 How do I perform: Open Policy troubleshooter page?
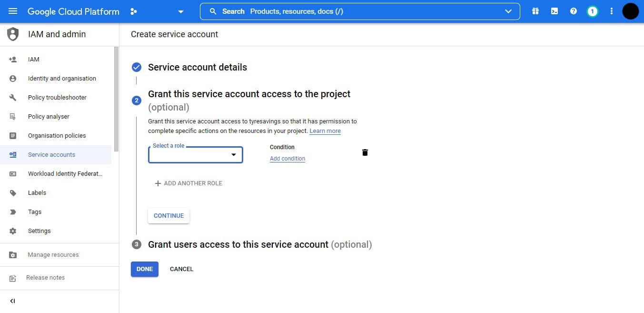pos(56,98)
